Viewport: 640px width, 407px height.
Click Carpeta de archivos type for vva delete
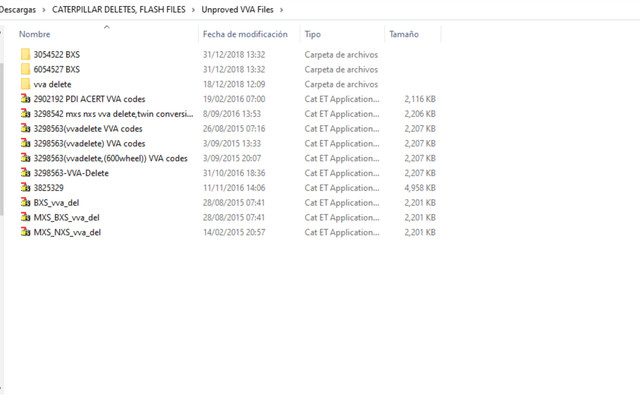(x=341, y=85)
